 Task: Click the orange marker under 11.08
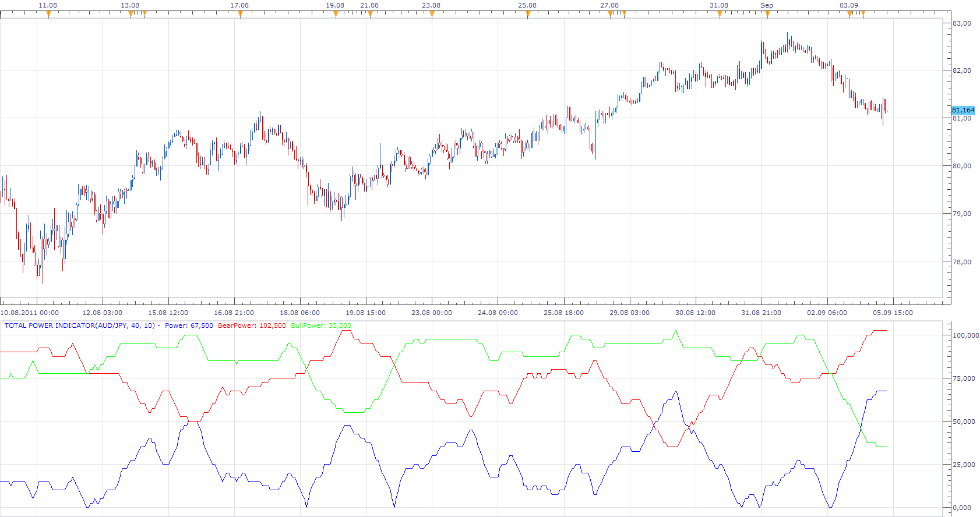pos(48,15)
